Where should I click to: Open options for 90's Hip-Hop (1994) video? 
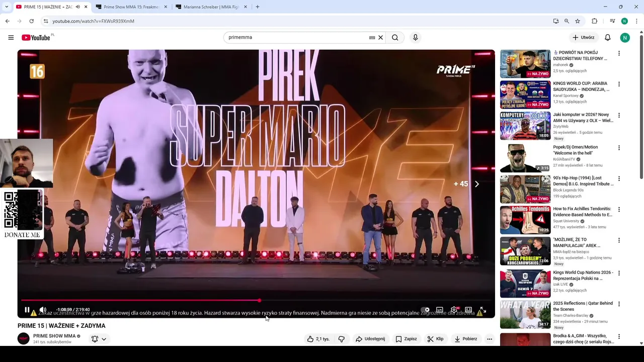(619, 178)
